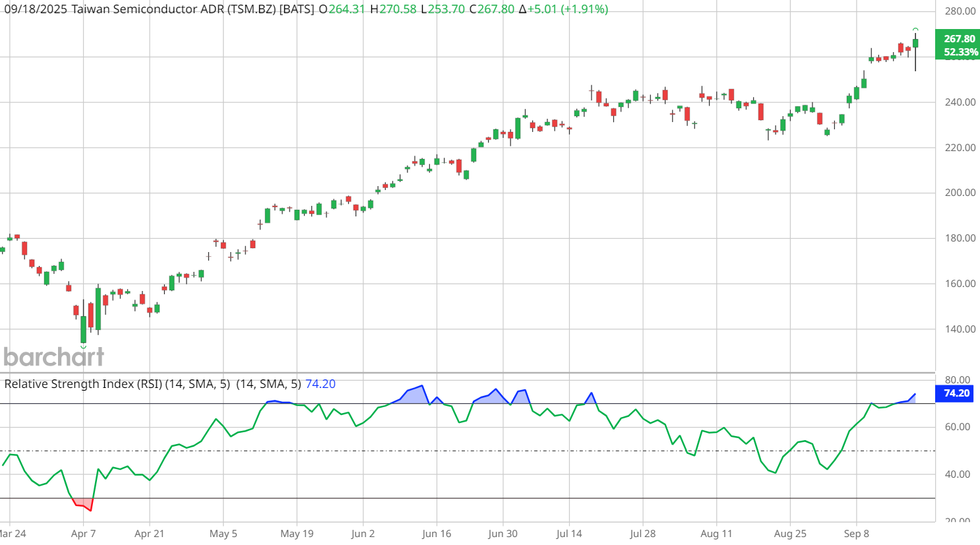This screenshot has height=545, width=980.
Task: Click the Aug 25 date axis label
Action: (790, 534)
